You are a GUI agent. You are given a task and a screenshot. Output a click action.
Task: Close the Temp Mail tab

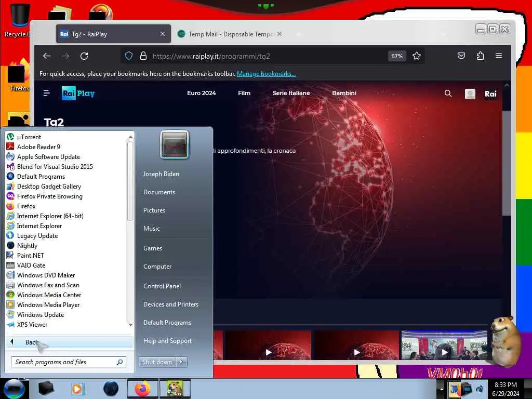(279, 34)
